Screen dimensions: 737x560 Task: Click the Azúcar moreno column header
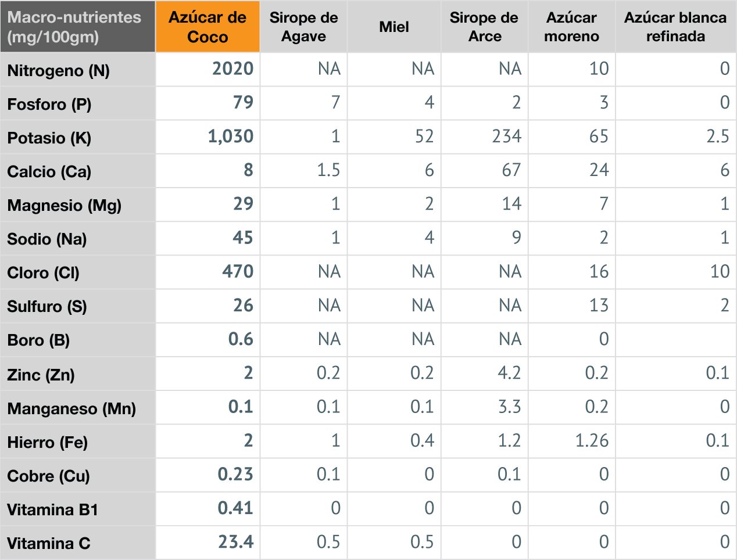[x=571, y=27]
